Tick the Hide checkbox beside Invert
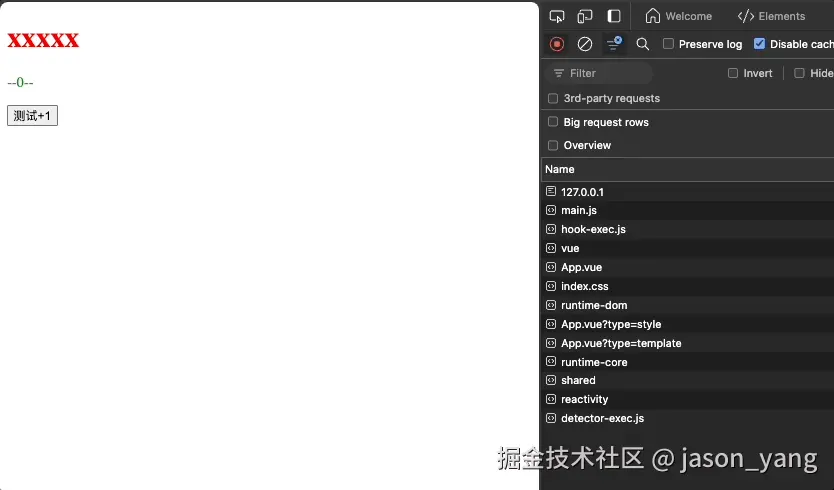834x490 pixels. pos(799,73)
